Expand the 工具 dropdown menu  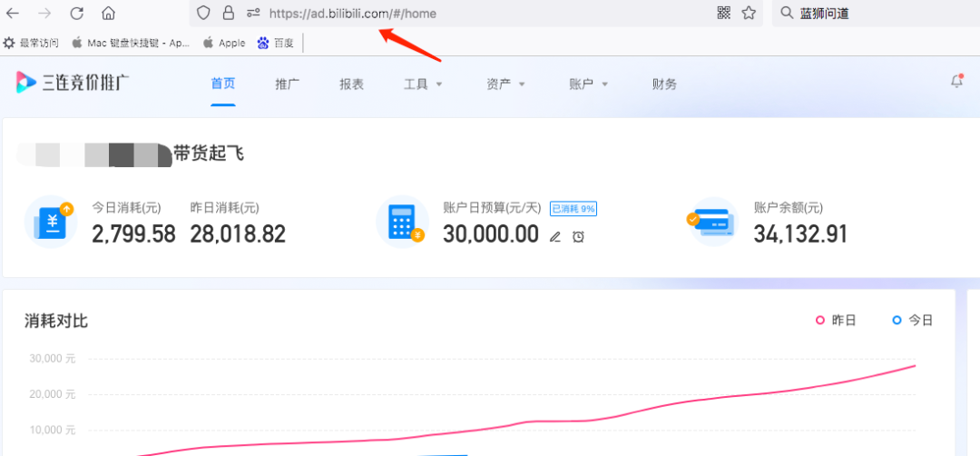click(423, 84)
